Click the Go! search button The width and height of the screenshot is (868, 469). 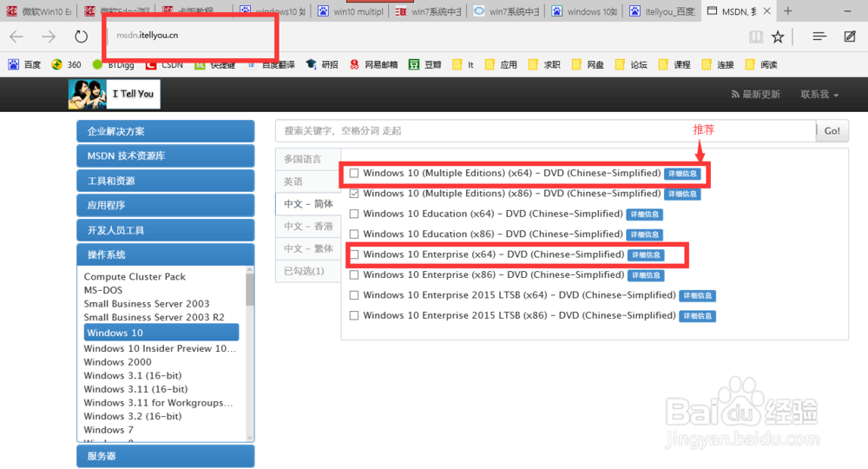click(832, 130)
